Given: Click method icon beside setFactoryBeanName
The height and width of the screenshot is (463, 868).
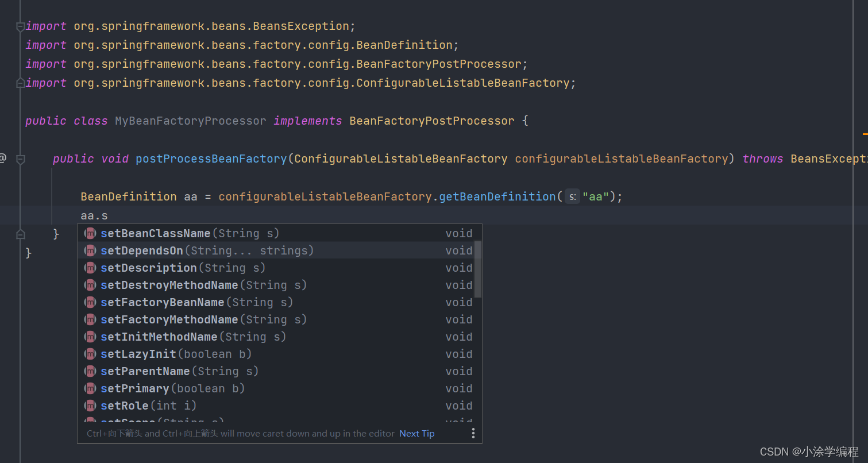Looking at the screenshot, I should 90,302.
